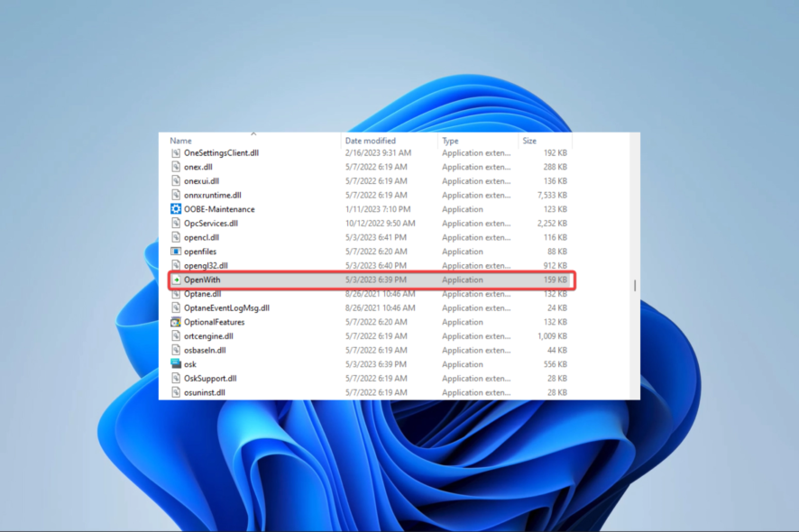Select the OskSupport.dll file name

pyautogui.click(x=210, y=378)
